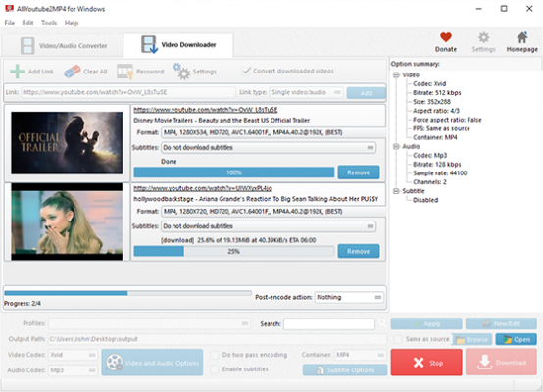Open the Homepage house icon
The width and height of the screenshot is (543, 392).
[521, 37]
